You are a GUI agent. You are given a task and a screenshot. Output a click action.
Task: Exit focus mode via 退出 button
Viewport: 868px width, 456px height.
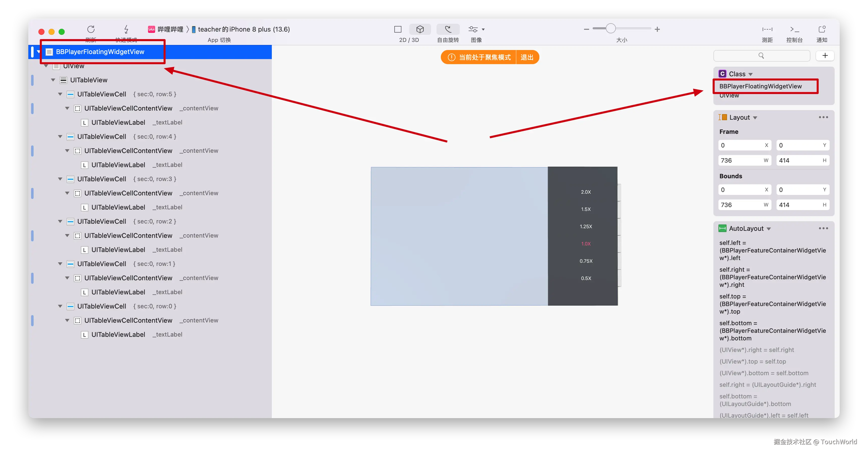point(527,57)
